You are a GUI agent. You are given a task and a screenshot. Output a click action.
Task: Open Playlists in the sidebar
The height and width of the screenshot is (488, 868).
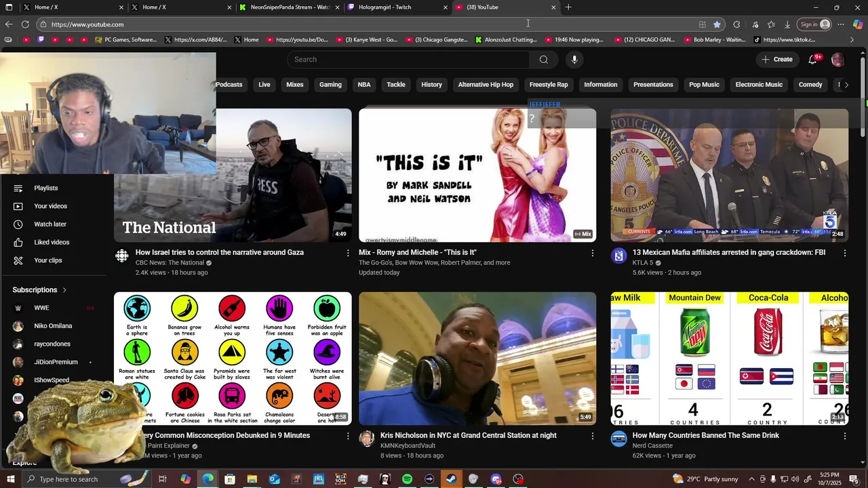click(x=46, y=188)
